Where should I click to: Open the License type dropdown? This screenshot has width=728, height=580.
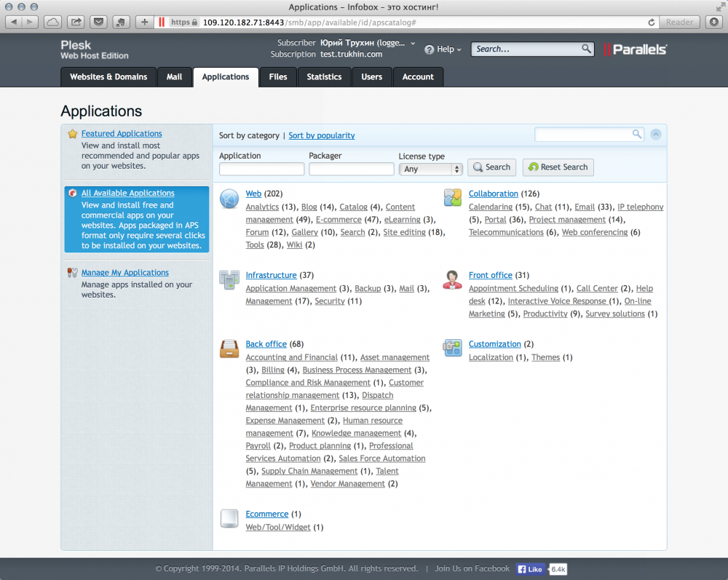click(x=430, y=169)
